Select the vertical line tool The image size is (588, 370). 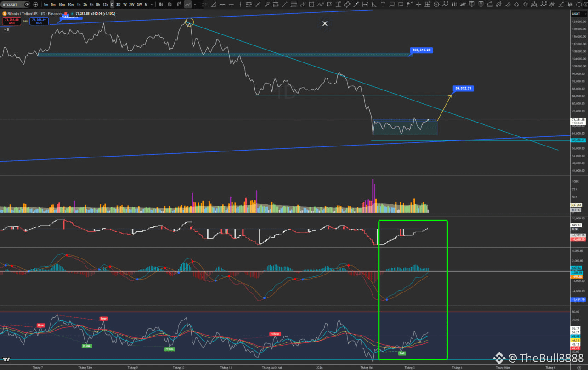click(240, 4)
